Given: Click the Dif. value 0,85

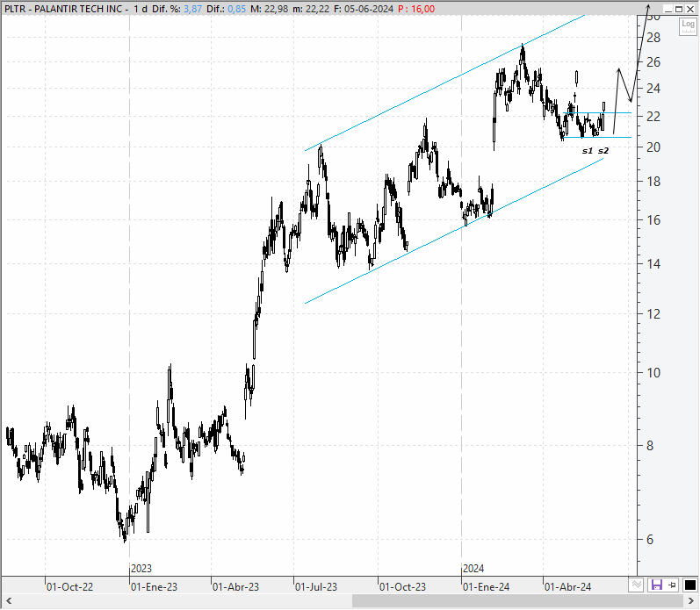Looking at the screenshot, I should tap(236, 9).
